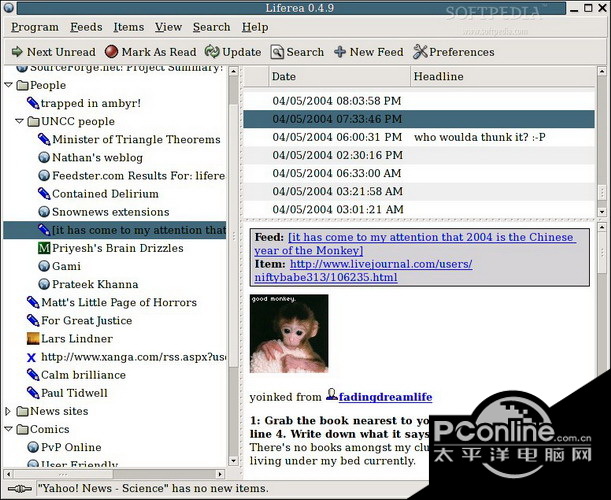
Task: Click item list scrollbar down arrow
Action: pyautogui.click(x=602, y=212)
